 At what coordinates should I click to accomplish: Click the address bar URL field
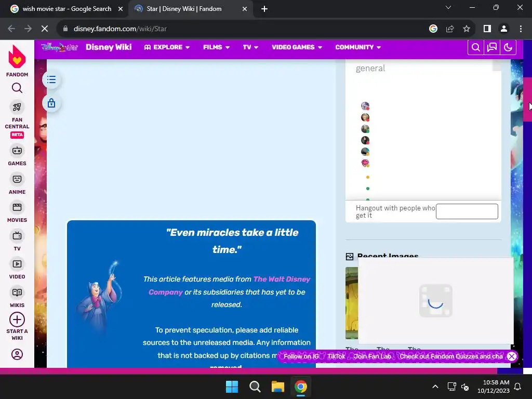pos(244,29)
